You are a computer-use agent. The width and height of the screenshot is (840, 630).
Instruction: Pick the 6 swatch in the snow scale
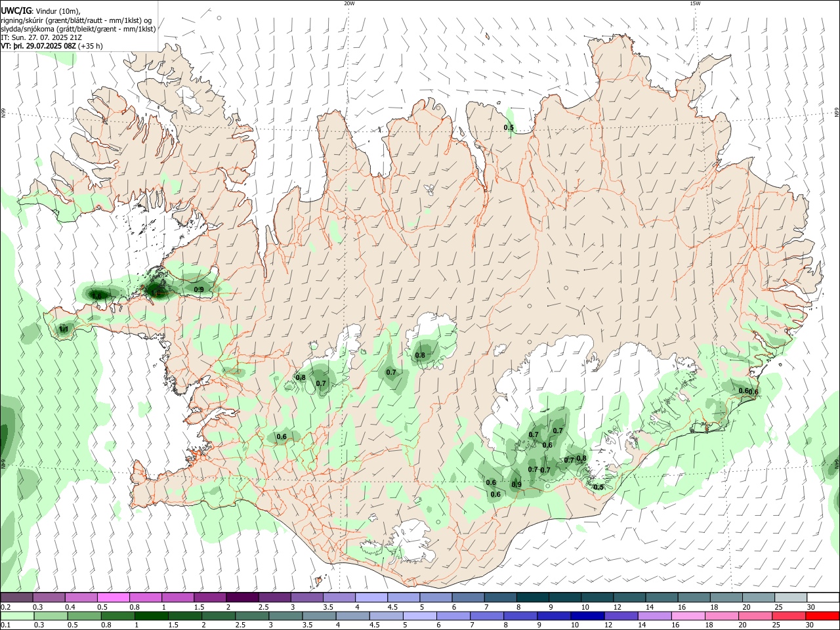[x=468, y=598]
